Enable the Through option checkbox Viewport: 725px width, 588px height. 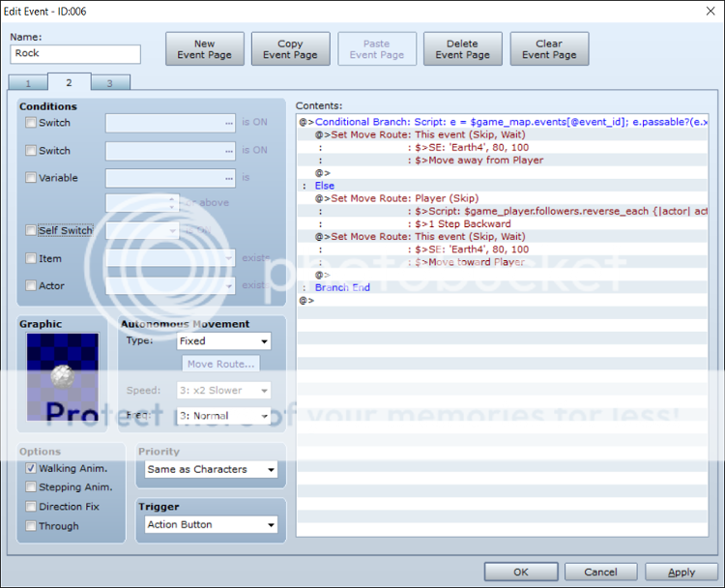pos(32,526)
